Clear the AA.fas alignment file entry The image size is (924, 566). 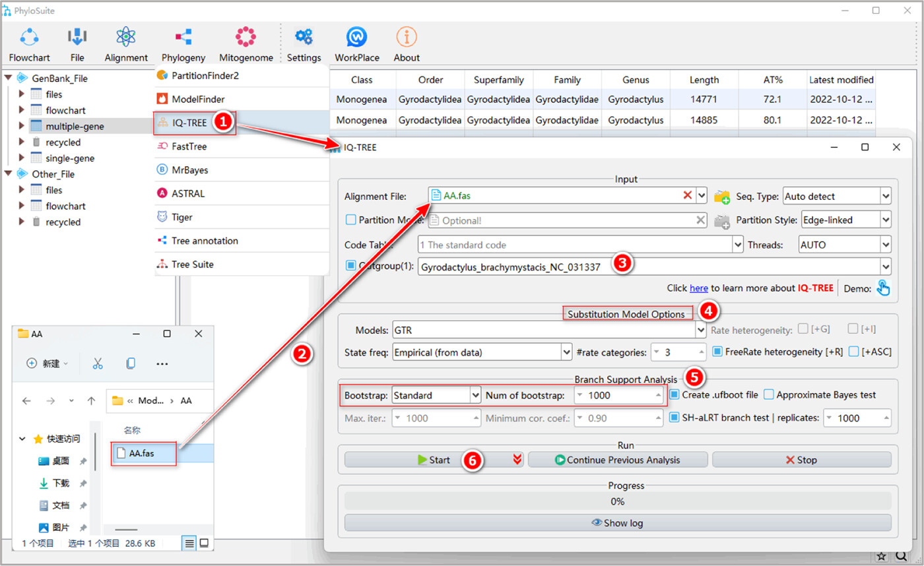687,195
